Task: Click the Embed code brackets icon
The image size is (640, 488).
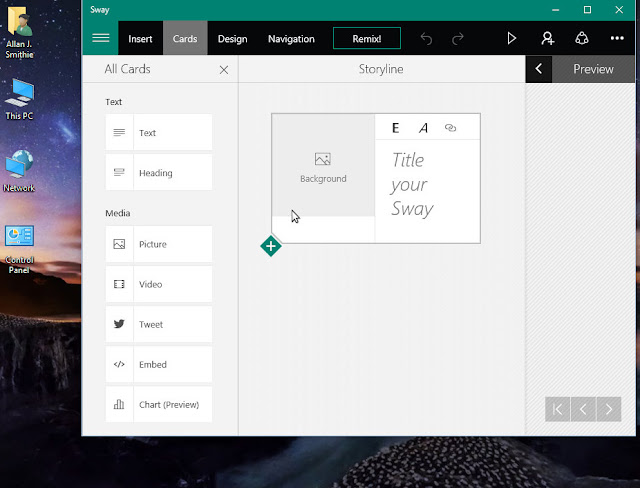Action: pos(119,364)
